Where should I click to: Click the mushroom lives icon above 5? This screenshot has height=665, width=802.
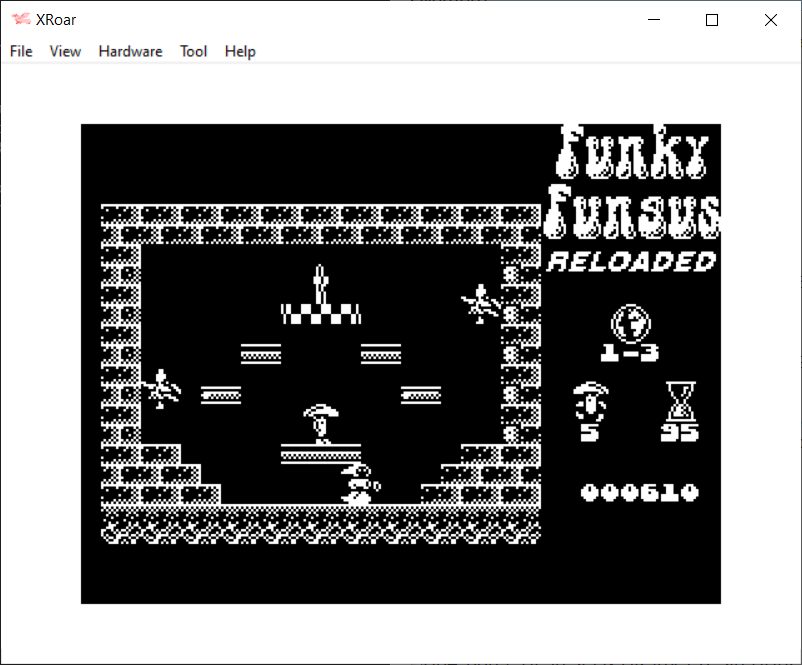[590, 400]
